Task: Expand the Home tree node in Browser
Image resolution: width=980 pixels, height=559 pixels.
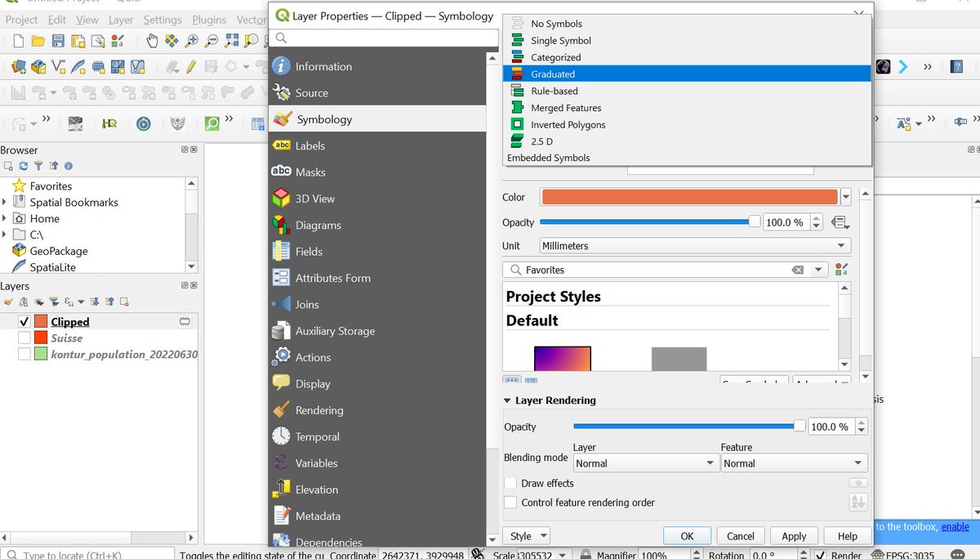Action: [x=5, y=218]
